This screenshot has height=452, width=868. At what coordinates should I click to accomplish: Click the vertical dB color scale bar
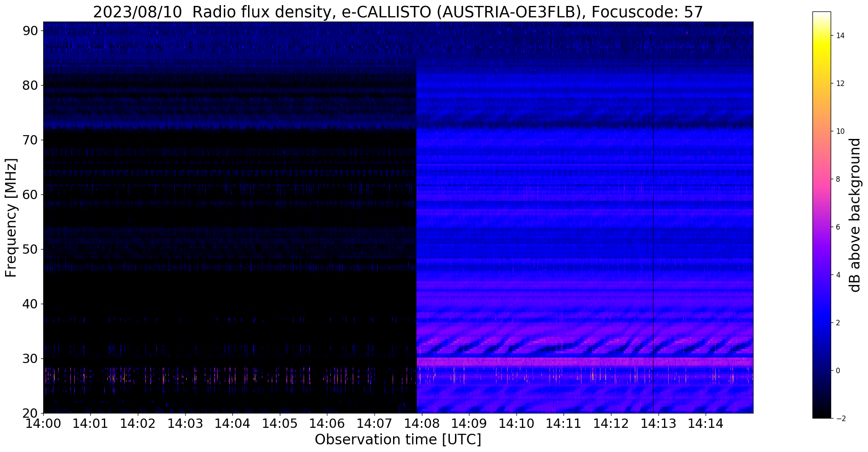821,215
